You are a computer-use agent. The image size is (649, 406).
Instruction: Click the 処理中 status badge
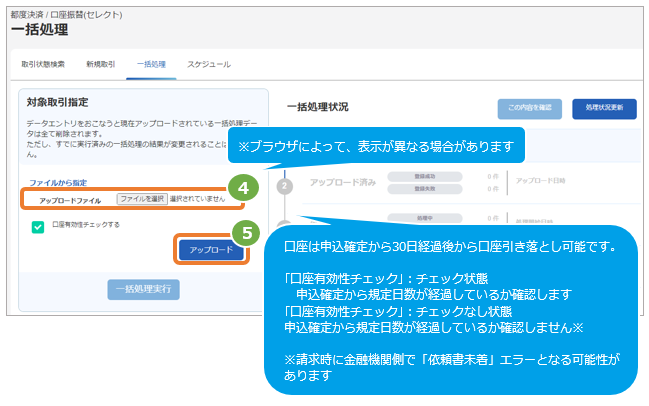(x=425, y=218)
